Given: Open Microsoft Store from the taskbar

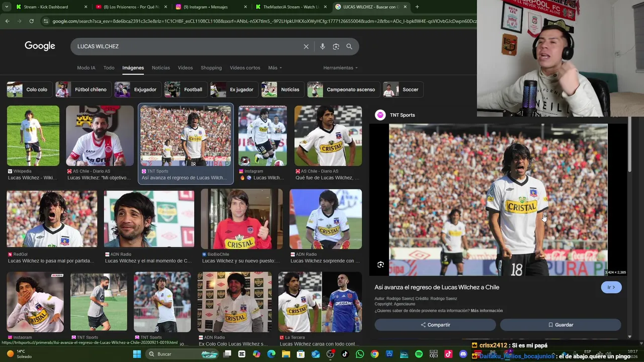Looking at the screenshot, I should (300, 354).
